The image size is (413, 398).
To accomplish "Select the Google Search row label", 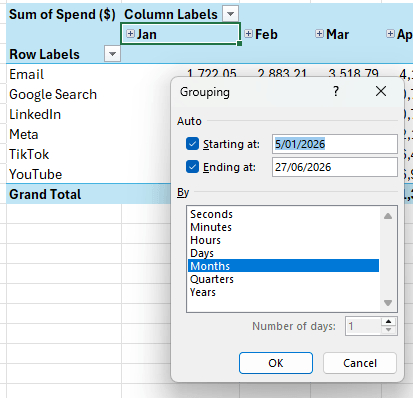I will [53, 94].
